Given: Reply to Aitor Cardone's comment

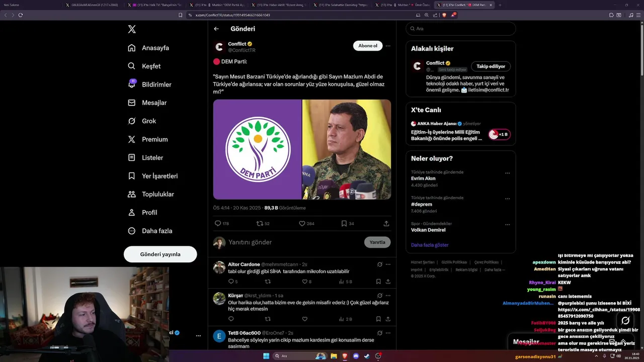Looking at the screenshot, I should [x=232, y=282].
